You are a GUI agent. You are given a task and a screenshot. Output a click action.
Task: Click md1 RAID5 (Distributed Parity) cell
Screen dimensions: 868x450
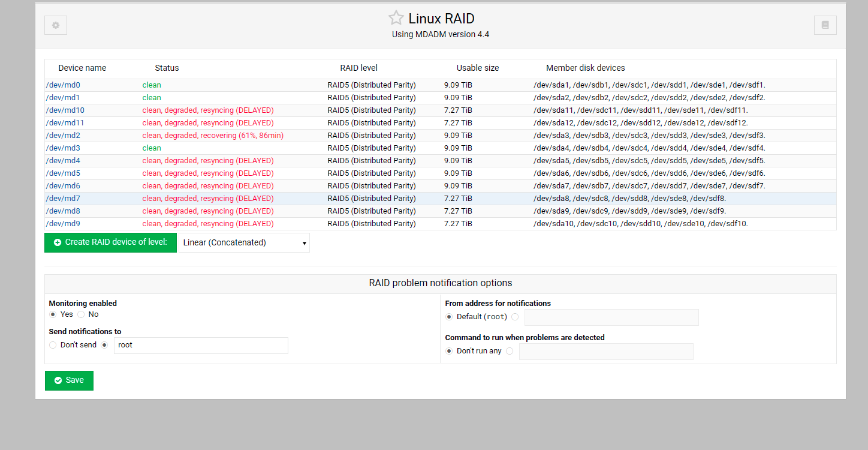[x=372, y=98]
